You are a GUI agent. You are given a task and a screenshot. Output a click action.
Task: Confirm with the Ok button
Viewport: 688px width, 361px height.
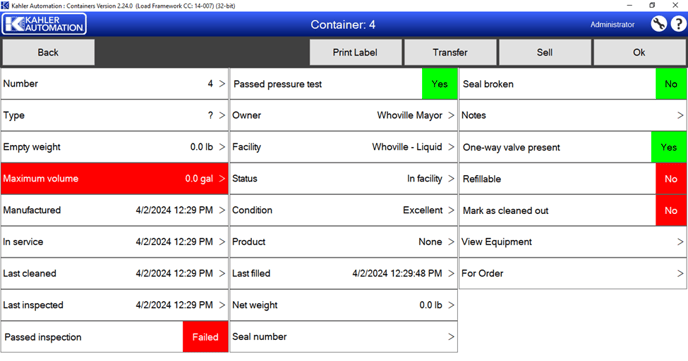click(x=639, y=52)
